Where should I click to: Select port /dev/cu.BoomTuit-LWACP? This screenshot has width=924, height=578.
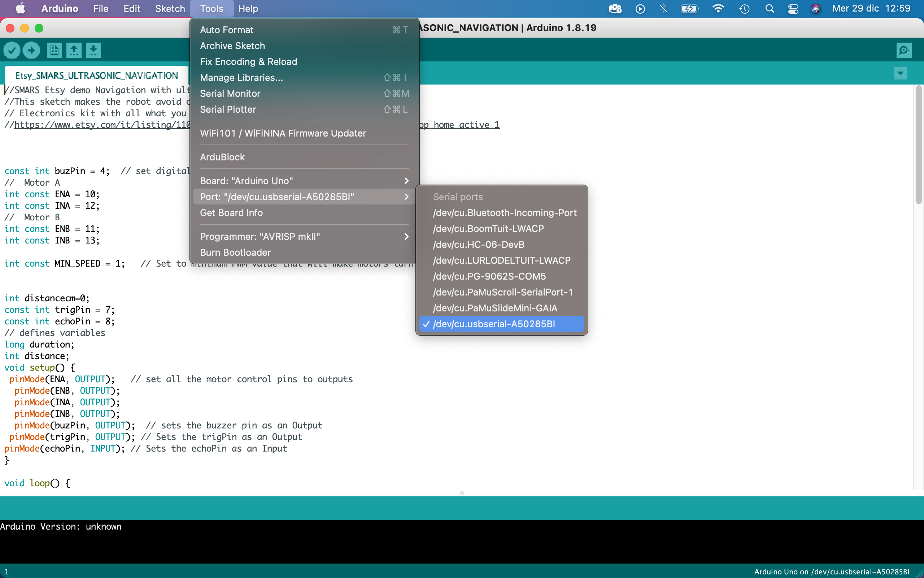point(501,229)
